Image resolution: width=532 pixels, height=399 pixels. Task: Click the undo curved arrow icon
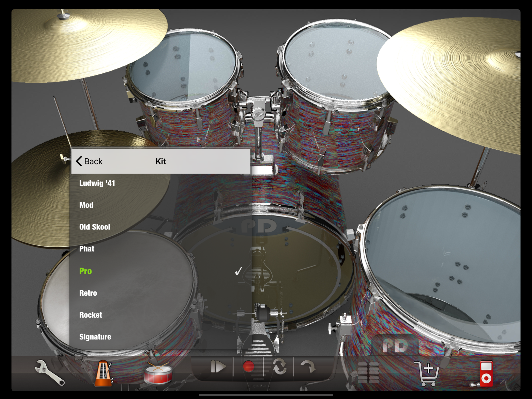coord(308,367)
